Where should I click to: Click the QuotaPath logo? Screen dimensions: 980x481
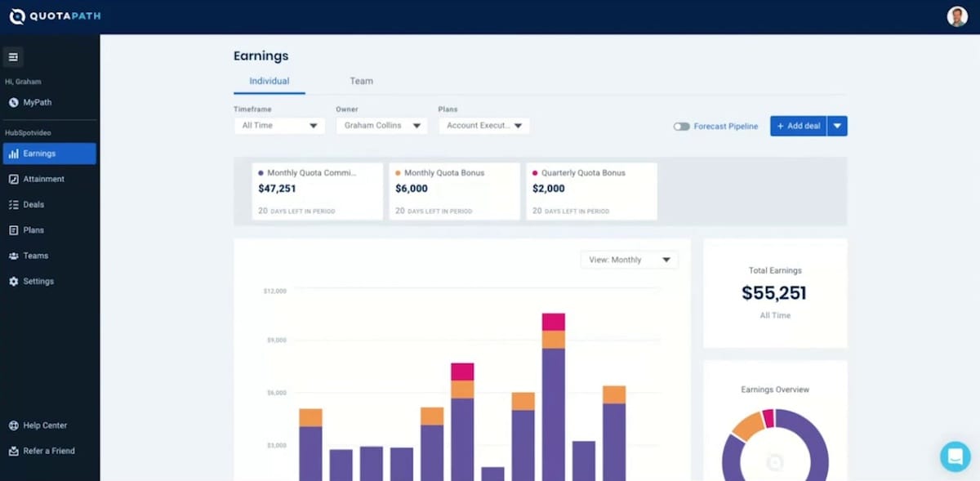[55, 16]
